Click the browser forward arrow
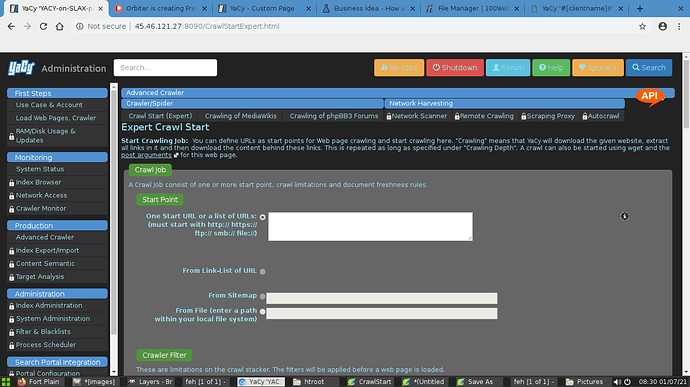Viewport: 690px width, 387px height. (x=27, y=26)
